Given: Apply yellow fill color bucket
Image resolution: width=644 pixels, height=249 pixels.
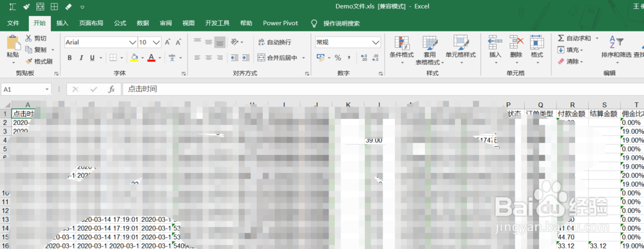Looking at the screenshot, I should (x=134, y=58).
